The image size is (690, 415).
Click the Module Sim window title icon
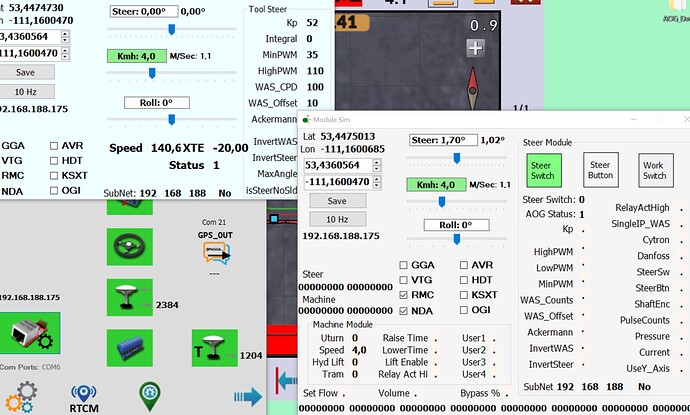[x=306, y=119]
